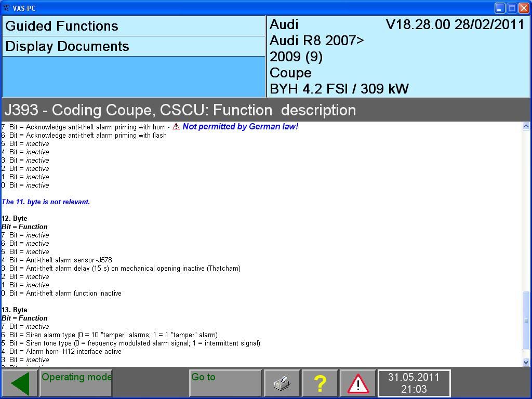Screen dimensions: 532x399
Task: Click the Audi R8 2007 vehicle info line
Action: pyautogui.click(x=316, y=41)
